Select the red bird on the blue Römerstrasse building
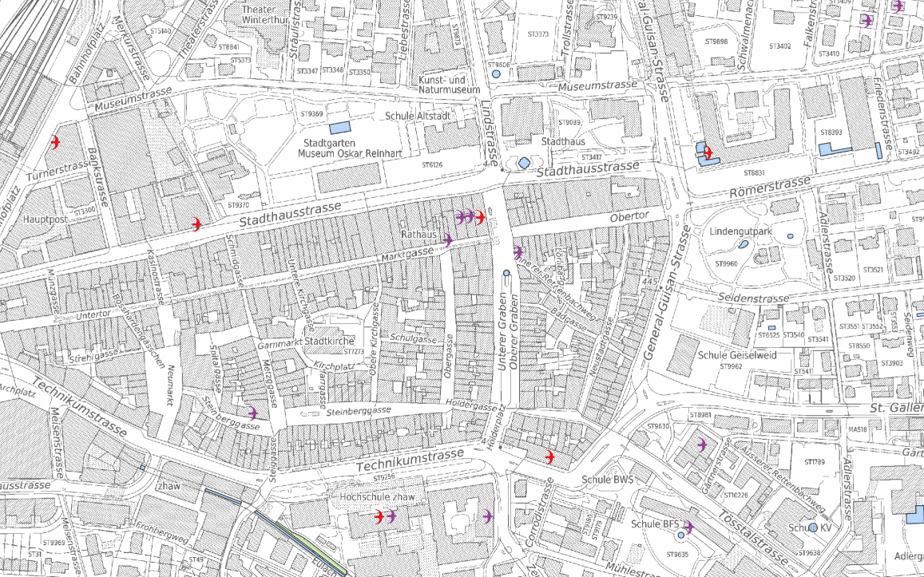 tap(708, 152)
